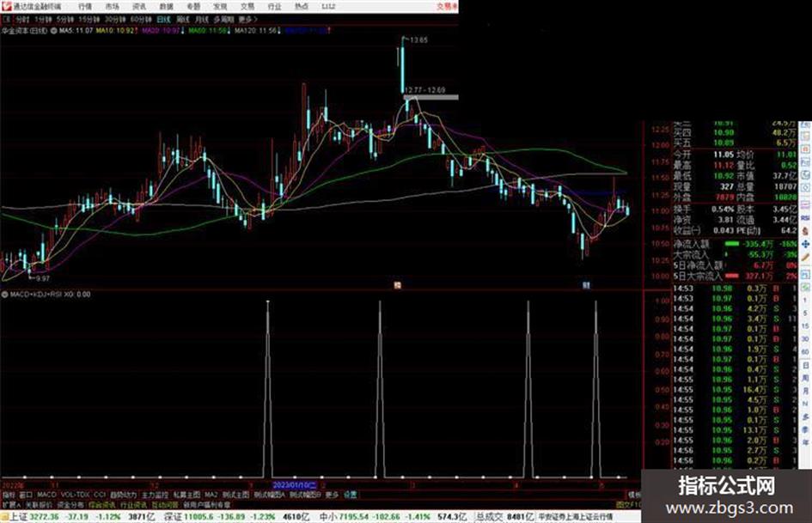Open 新用户福利专享 link
812x523 pixels.
207,504
